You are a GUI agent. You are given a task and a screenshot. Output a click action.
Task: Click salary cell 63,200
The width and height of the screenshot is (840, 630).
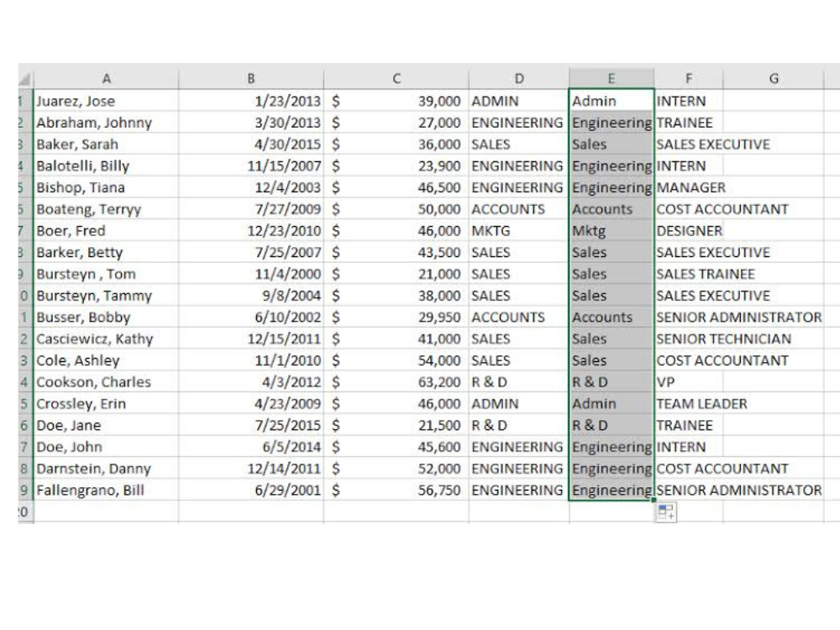pos(396,382)
